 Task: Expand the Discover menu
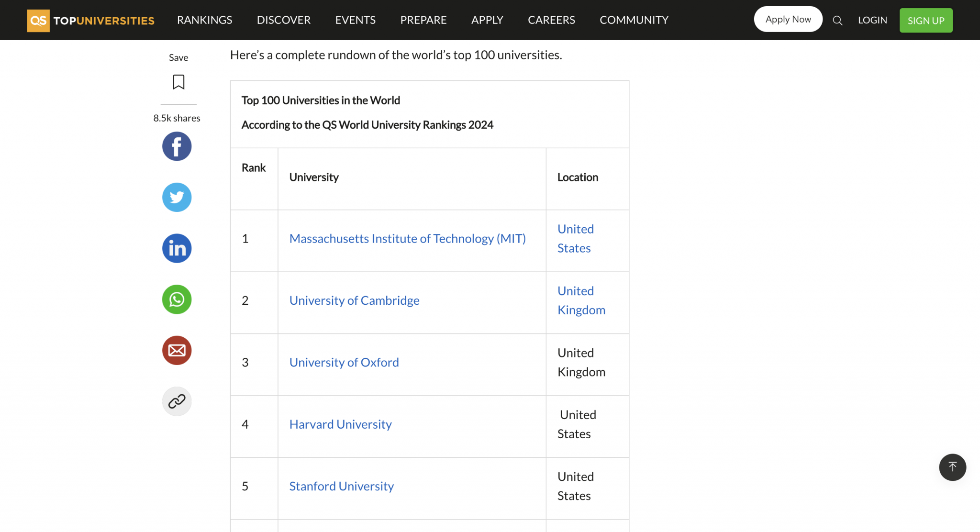(x=283, y=20)
